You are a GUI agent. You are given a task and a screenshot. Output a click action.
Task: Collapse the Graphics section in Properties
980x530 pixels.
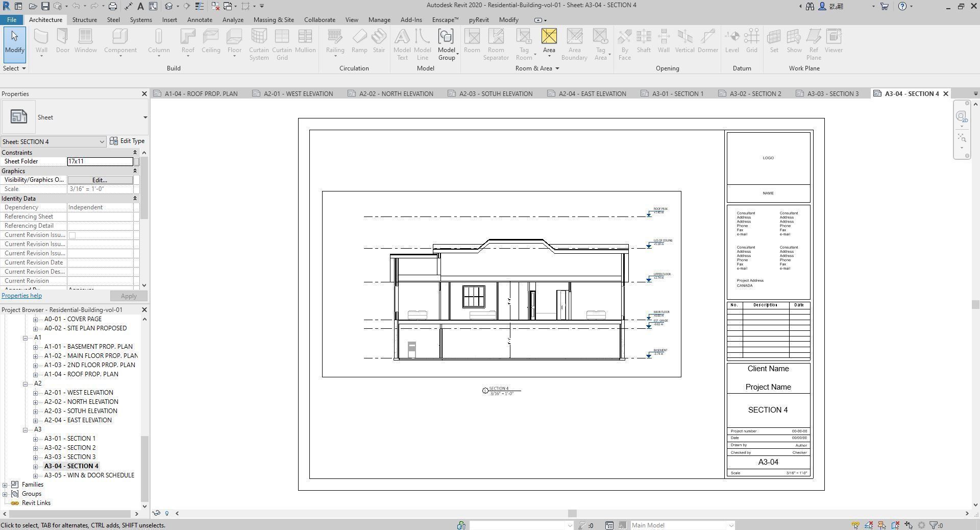(x=135, y=171)
